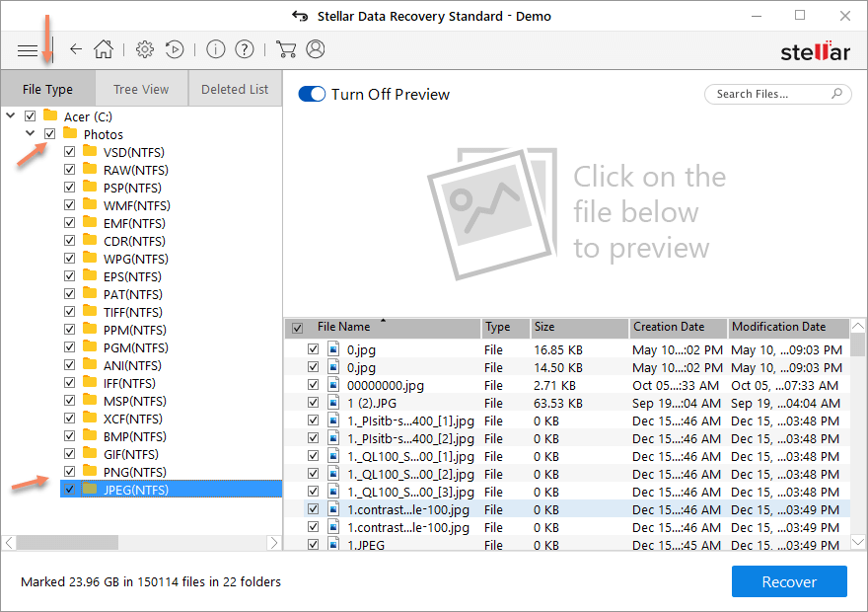Sort by File Name column

point(383,328)
